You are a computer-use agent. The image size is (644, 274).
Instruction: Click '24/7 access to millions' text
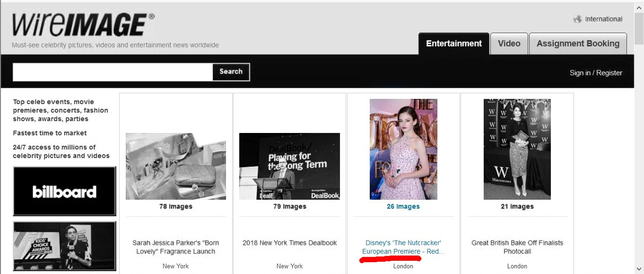click(x=61, y=151)
